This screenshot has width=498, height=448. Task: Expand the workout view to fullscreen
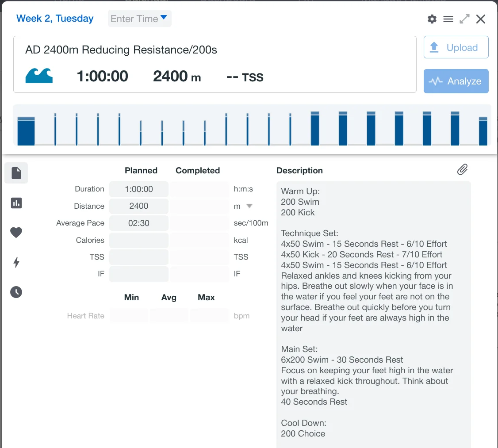[x=464, y=19]
